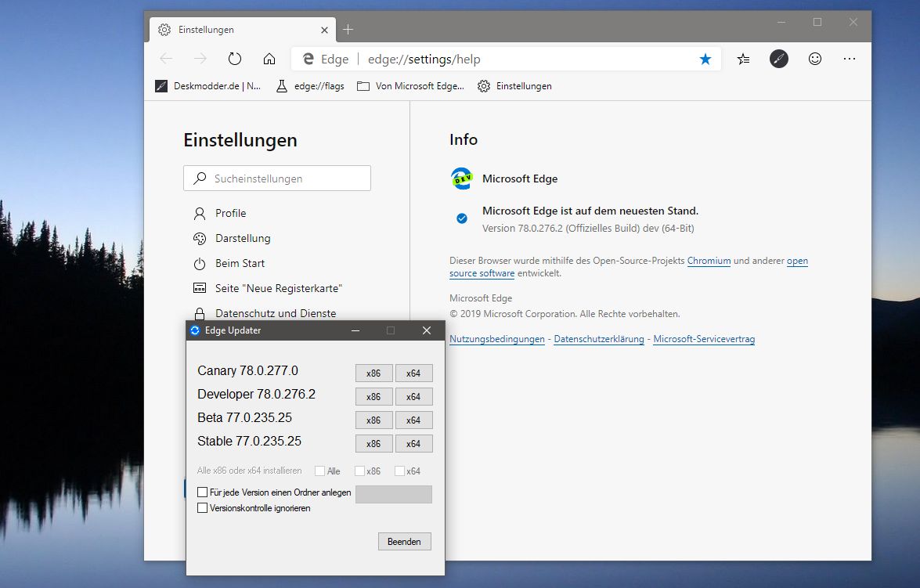Follow the Chromium link
The width and height of the screenshot is (920, 588).
[x=709, y=261]
